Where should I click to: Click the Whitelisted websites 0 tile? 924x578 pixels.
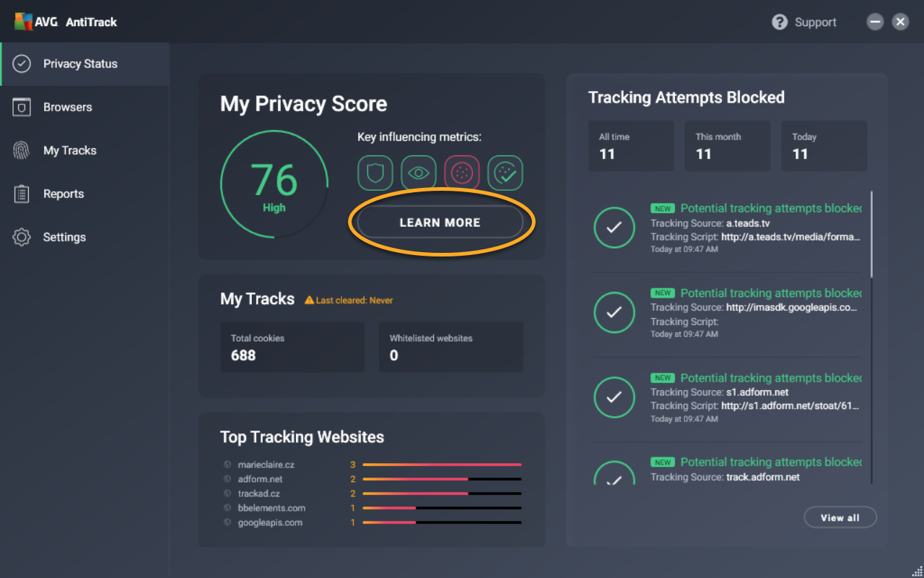point(451,348)
